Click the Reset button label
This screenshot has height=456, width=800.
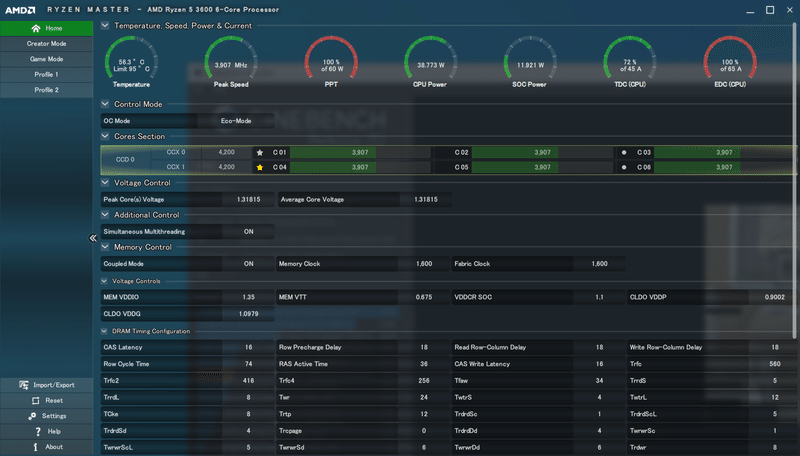click(54, 401)
